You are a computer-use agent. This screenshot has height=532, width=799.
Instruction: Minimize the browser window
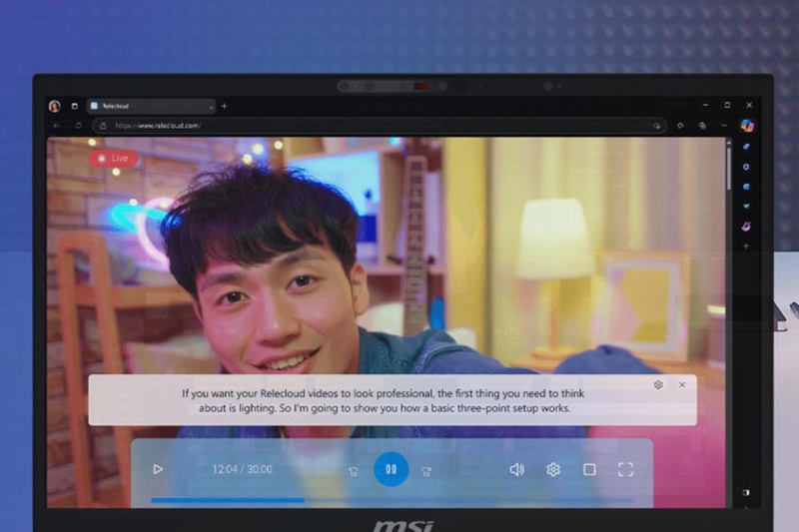pos(705,105)
